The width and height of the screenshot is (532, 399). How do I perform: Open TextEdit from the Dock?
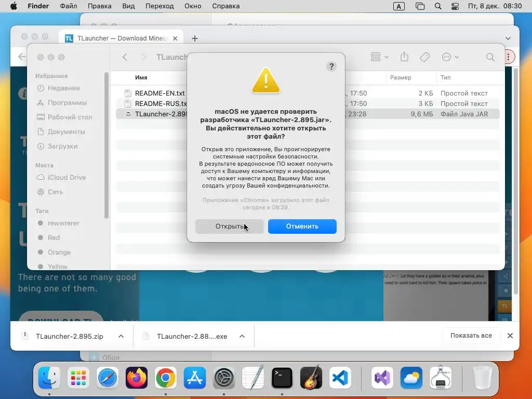click(x=253, y=377)
